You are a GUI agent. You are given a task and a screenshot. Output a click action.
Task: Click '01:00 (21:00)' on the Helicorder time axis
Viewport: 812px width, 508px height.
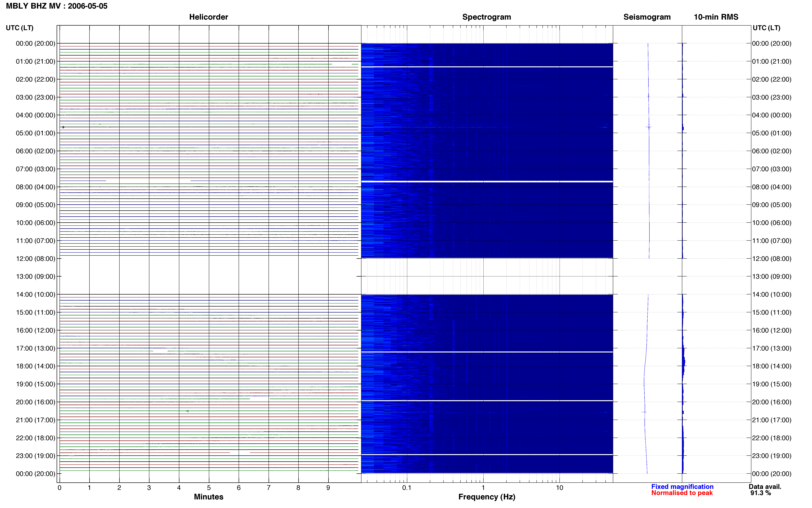pos(35,61)
